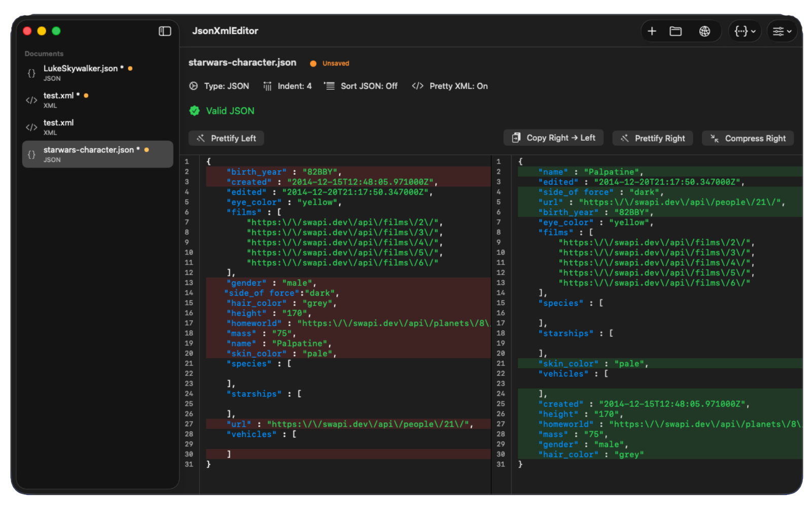This screenshot has height=508, width=812.
Task: Load JSON from URL via the globe icon
Action: 704,31
